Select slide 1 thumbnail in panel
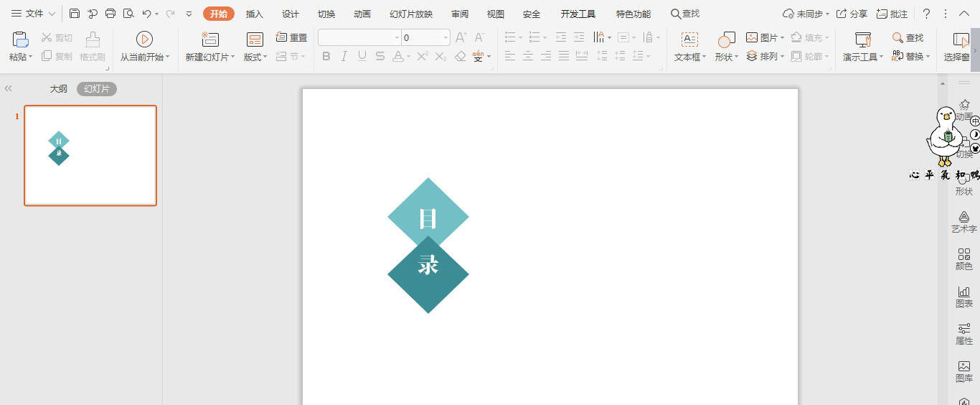The height and width of the screenshot is (405, 980). (x=90, y=155)
